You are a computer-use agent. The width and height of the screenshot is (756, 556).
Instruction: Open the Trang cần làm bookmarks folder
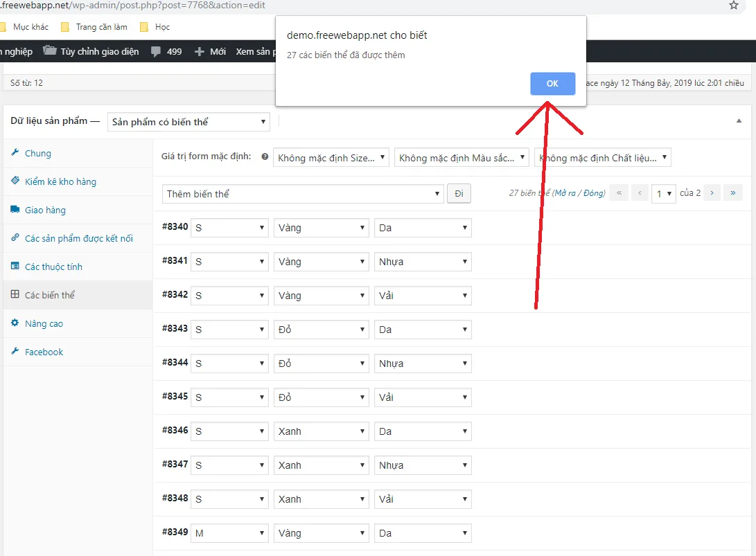[x=94, y=27]
